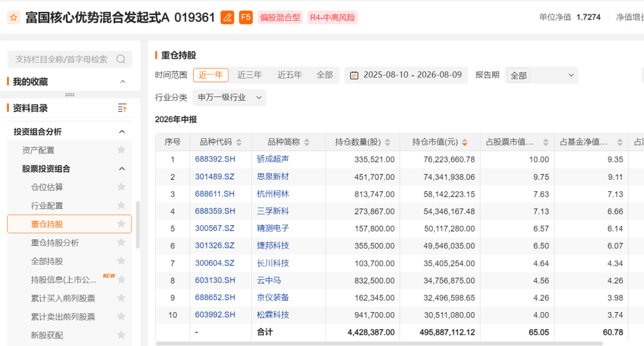This screenshot has height=346, width=644.
Task: Open 三孚新科 stock name link
Action: point(273,211)
